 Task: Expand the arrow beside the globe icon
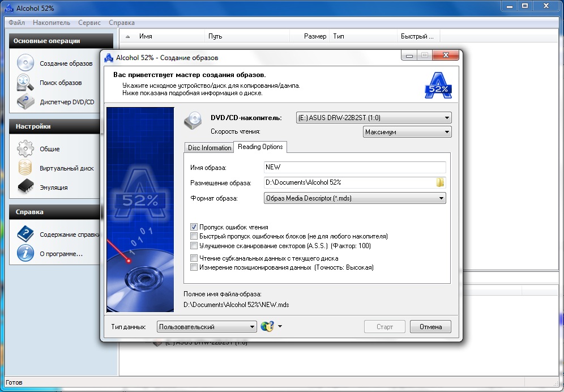280,326
